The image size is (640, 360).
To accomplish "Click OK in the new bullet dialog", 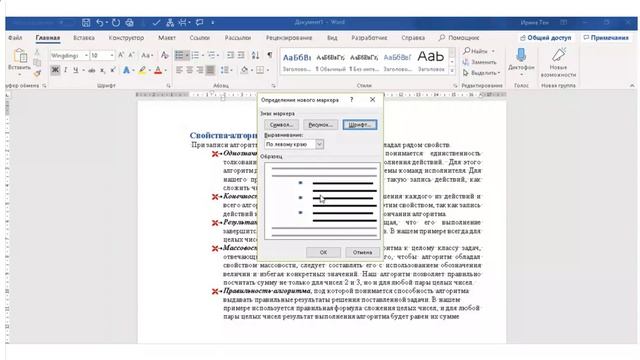I will 323,252.
